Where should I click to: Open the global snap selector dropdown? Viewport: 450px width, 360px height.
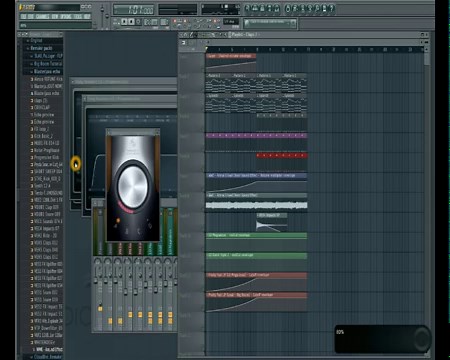click(231, 22)
